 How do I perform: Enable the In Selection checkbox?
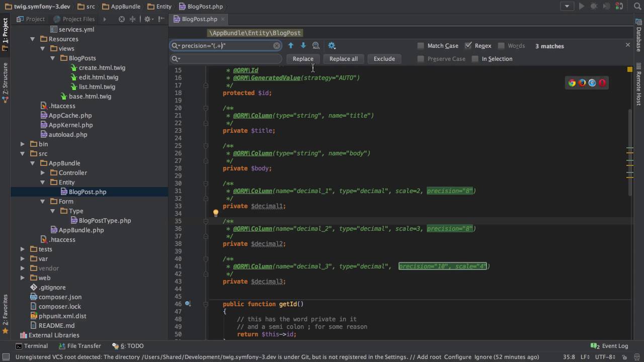pyautogui.click(x=475, y=59)
